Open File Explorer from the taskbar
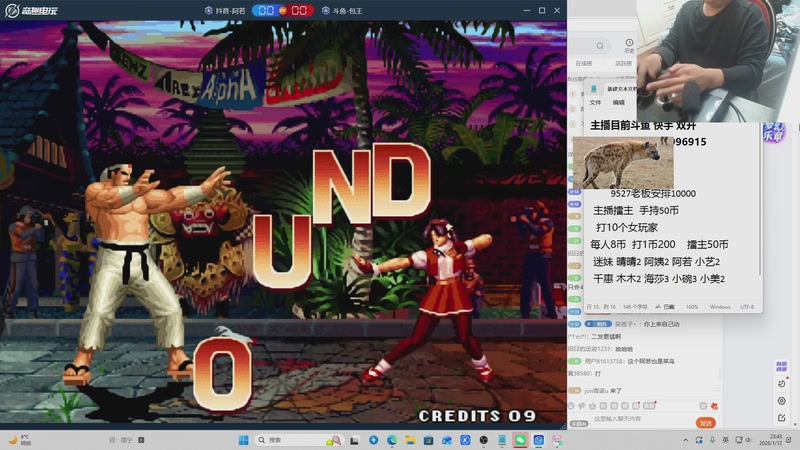Image resolution: width=800 pixels, height=450 pixels. coord(410,440)
